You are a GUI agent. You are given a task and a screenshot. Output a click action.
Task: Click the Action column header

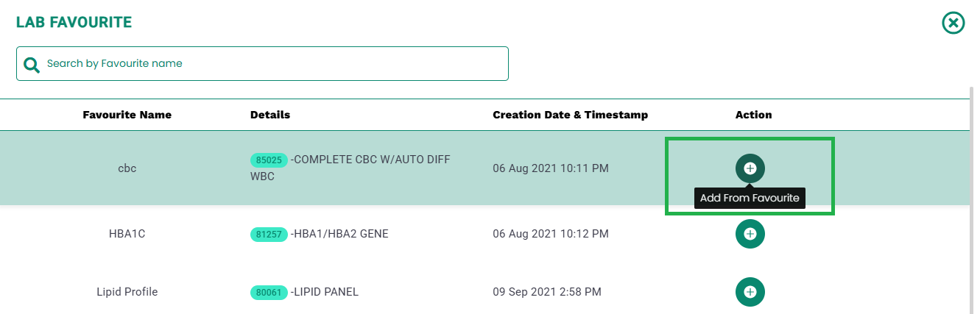[753, 115]
